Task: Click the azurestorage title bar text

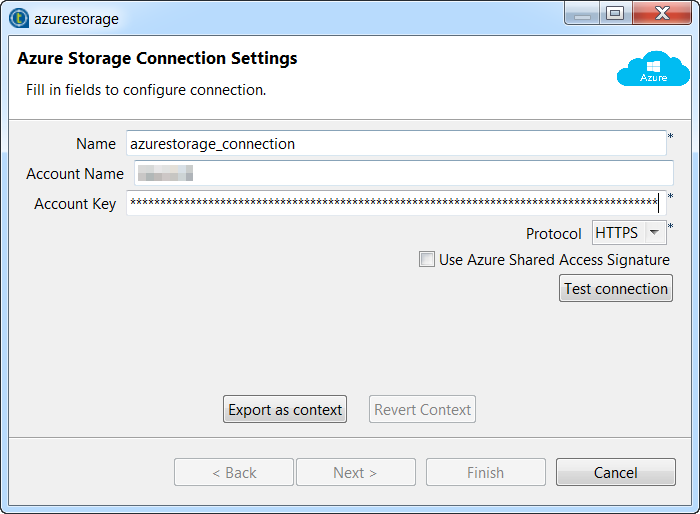Action: point(79,19)
